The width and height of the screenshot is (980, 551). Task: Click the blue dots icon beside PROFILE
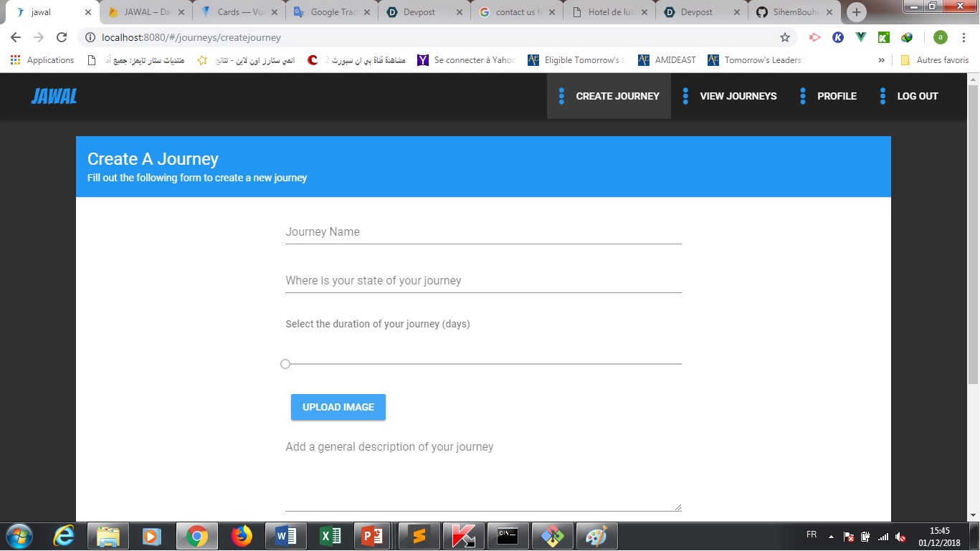tap(801, 96)
